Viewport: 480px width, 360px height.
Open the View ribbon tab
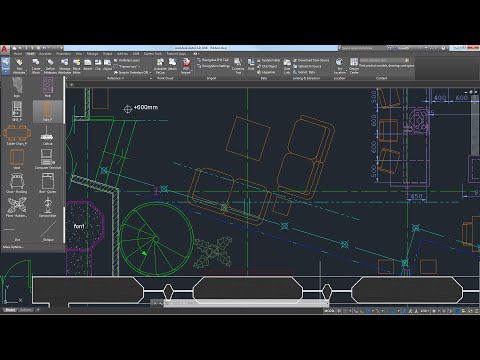coord(79,54)
